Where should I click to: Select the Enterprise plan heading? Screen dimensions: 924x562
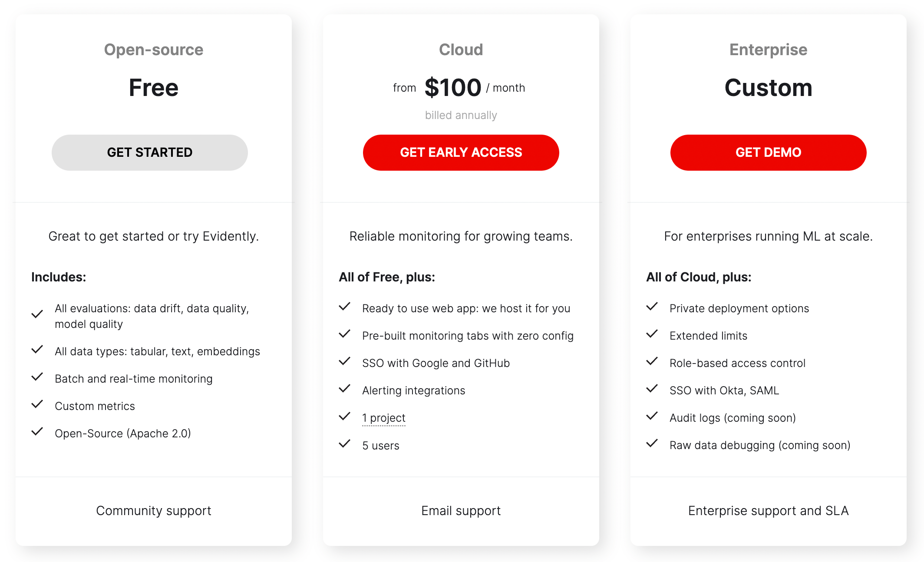[768, 50]
